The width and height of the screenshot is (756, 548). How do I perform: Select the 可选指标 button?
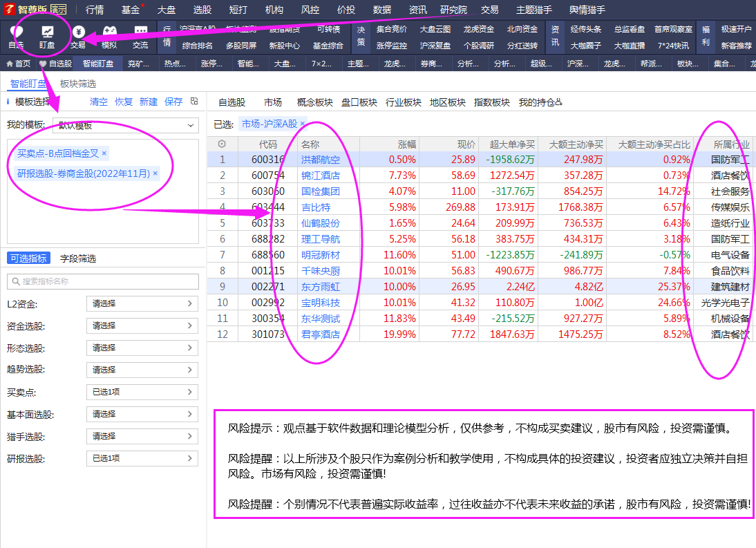[29, 258]
